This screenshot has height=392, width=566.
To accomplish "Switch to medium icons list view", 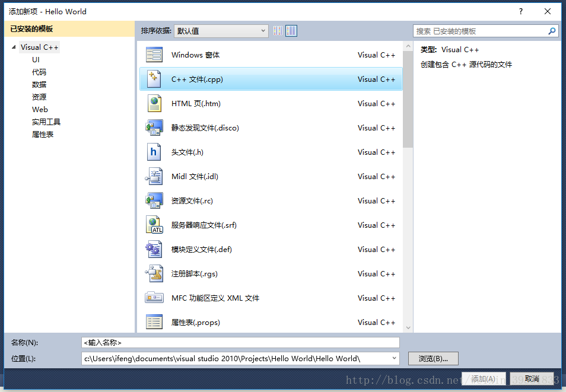I will (x=291, y=31).
